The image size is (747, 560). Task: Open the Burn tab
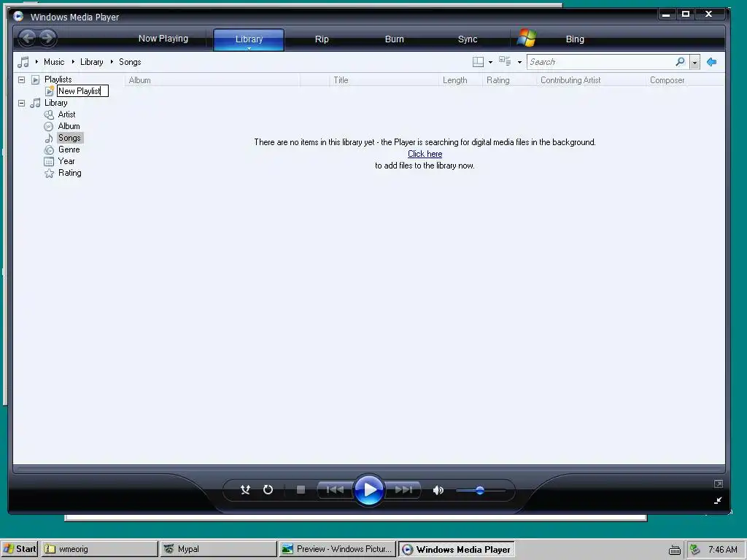[x=394, y=39]
